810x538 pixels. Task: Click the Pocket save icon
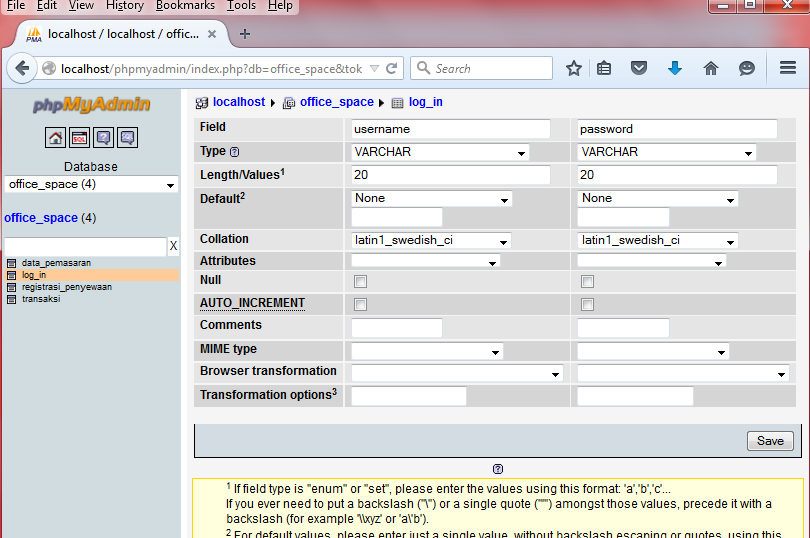[639, 68]
